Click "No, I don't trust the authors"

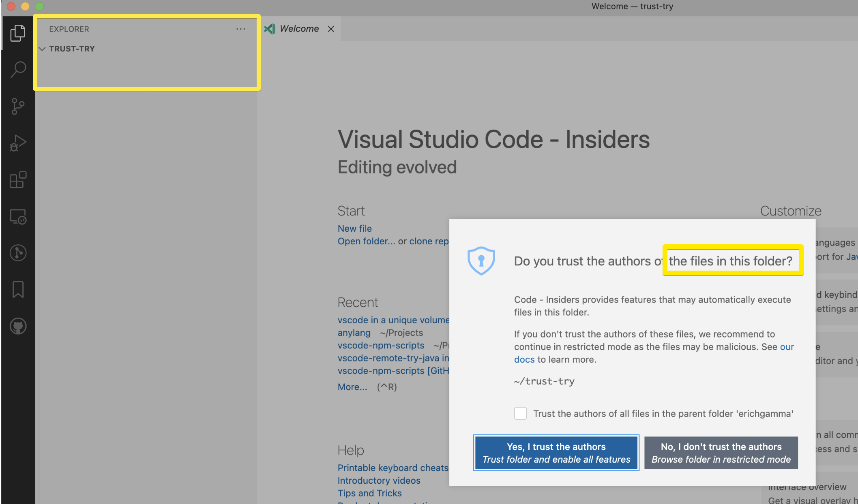pos(721,453)
